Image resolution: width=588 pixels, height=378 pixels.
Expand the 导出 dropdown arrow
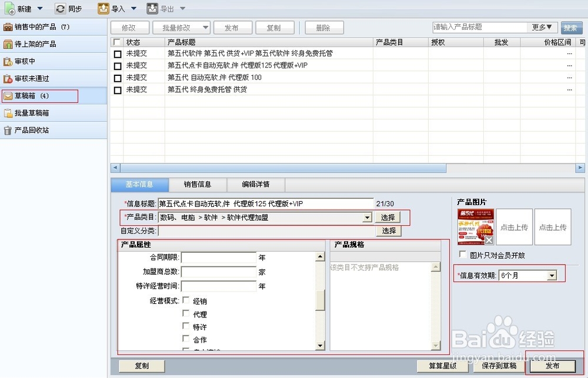point(183,8)
